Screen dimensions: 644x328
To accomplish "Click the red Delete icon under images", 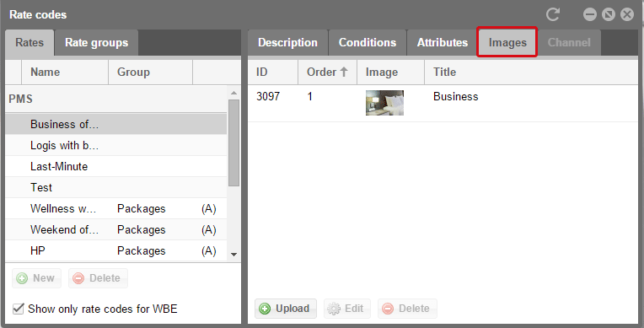I will (388, 309).
